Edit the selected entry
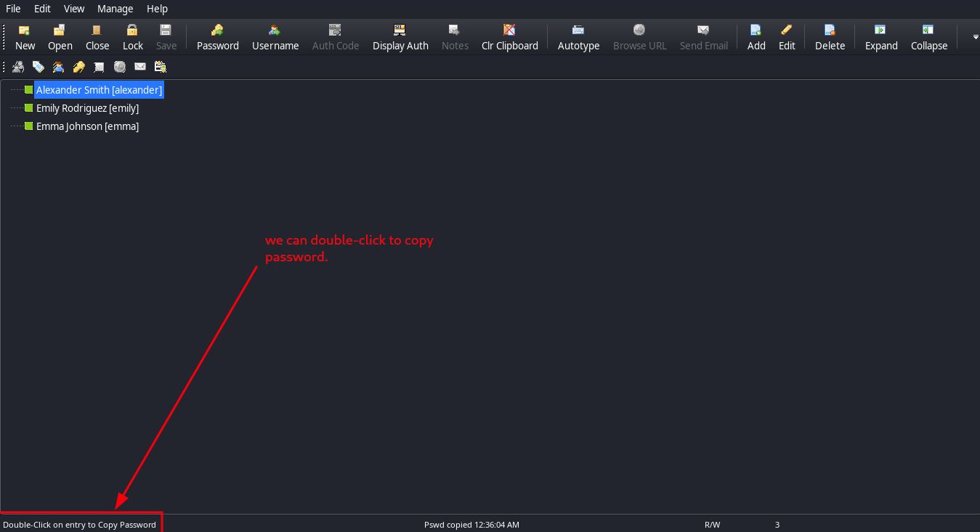The width and height of the screenshot is (980, 532). coord(787,36)
